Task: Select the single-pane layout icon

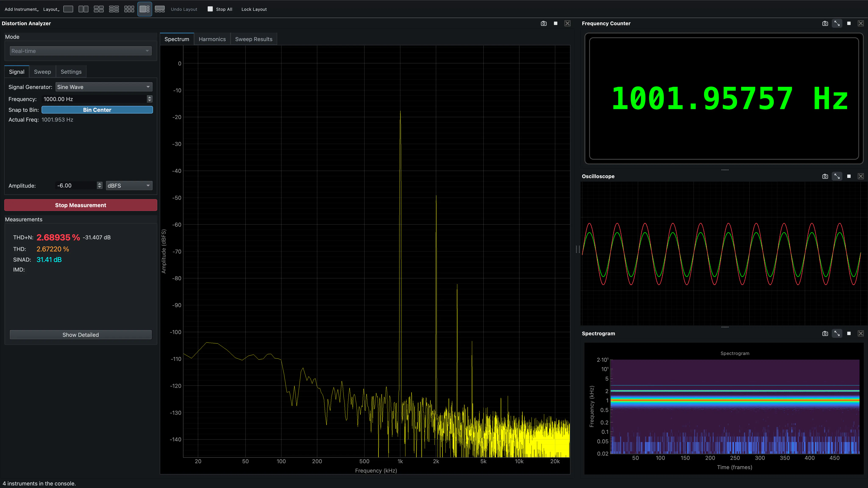Action: coord(68,9)
